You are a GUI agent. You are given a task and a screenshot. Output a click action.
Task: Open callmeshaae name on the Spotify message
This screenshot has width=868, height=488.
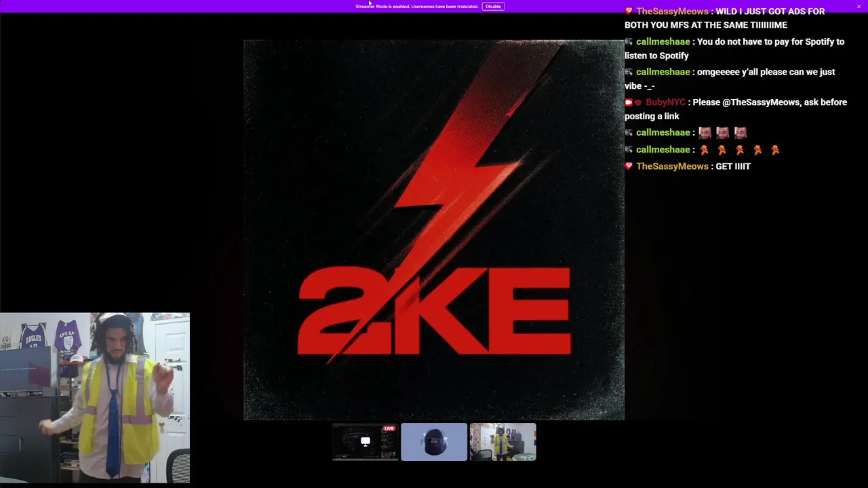coord(663,41)
